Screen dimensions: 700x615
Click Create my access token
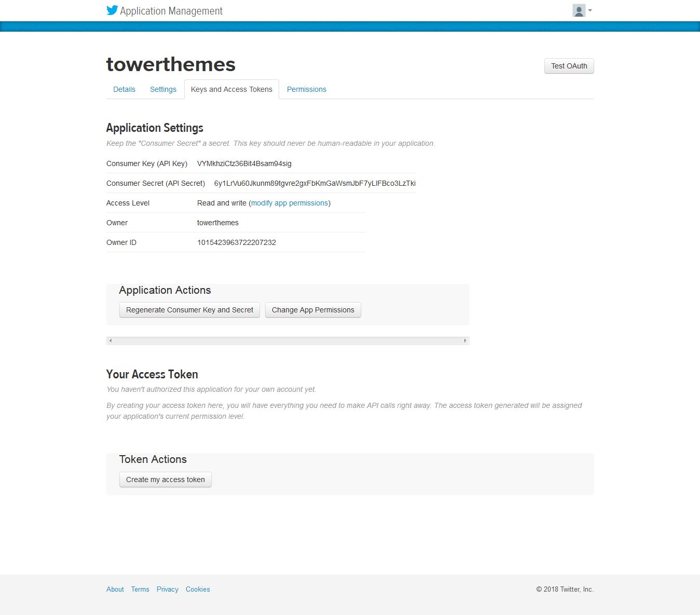[166, 480]
